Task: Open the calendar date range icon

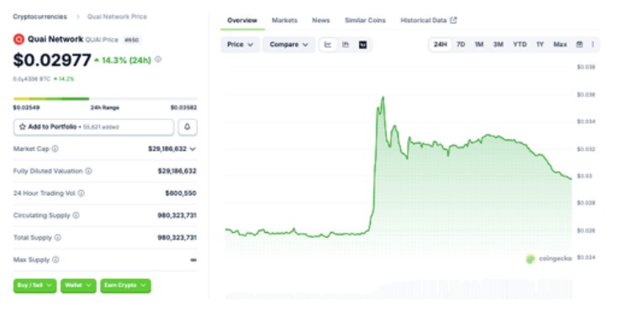Action: [579, 45]
